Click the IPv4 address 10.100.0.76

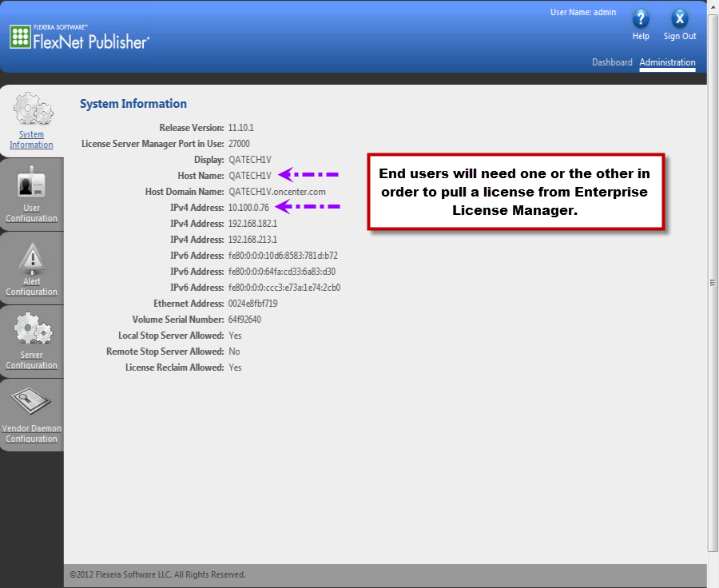(248, 208)
